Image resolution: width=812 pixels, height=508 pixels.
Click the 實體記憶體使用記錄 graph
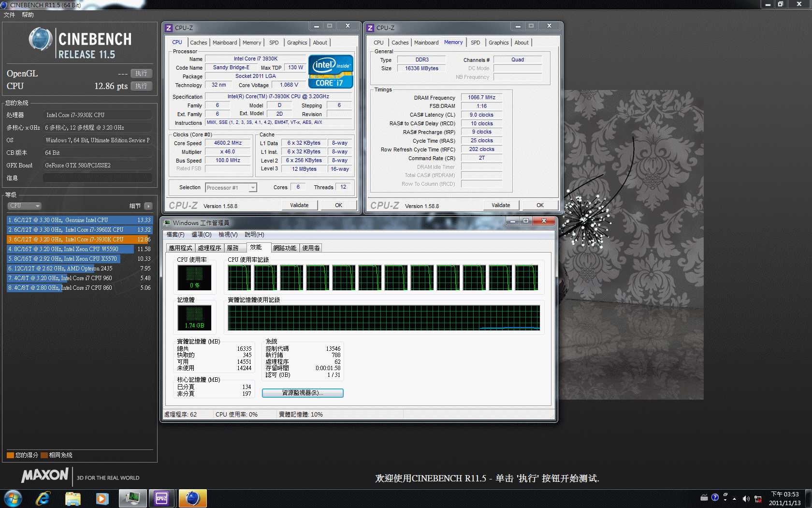click(x=384, y=317)
